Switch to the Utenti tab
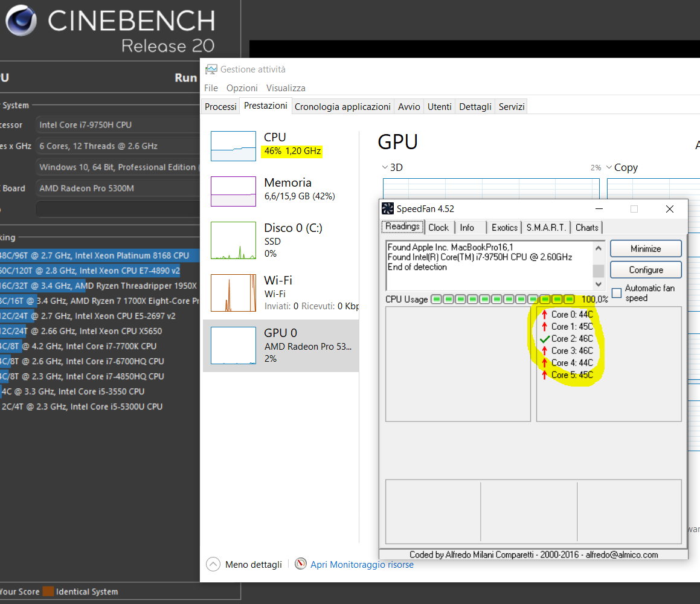This screenshot has height=604, width=700. 439,107
